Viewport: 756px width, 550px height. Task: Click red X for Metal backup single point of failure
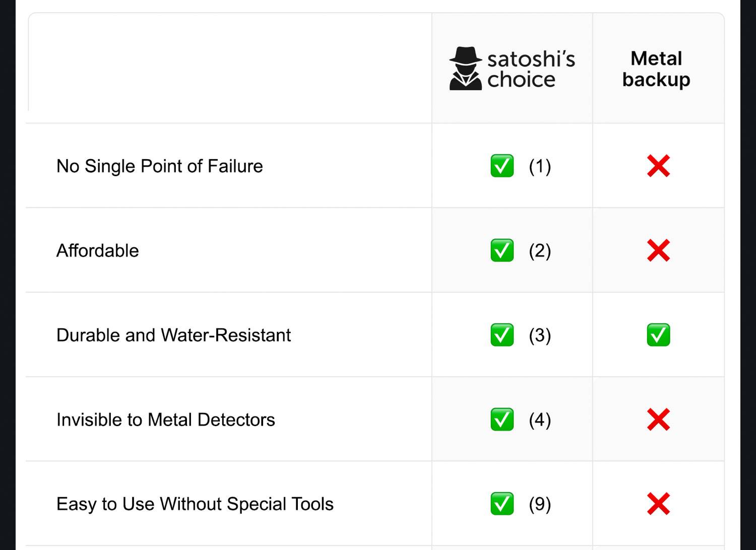tap(658, 166)
